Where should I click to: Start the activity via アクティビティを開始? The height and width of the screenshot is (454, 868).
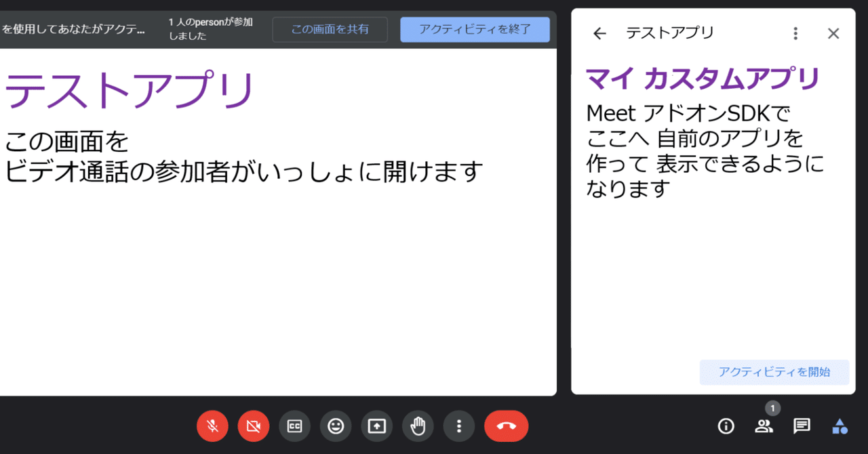point(774,372)
